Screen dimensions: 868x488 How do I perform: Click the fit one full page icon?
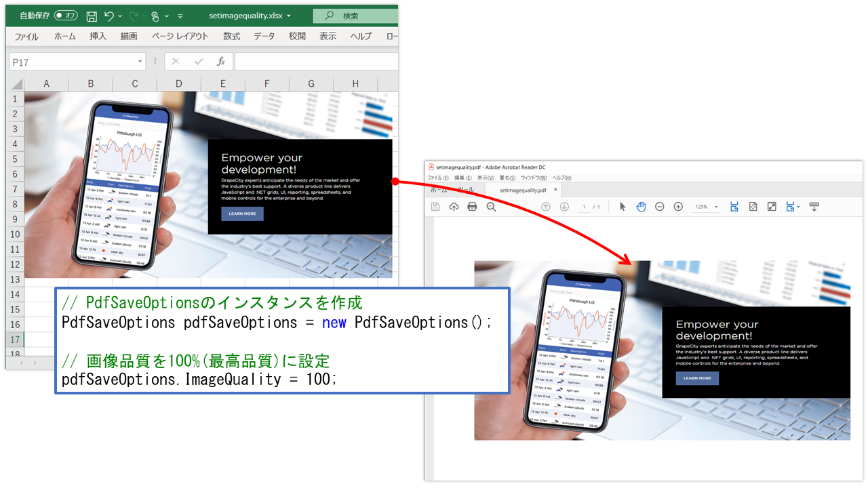coord(753,207)
